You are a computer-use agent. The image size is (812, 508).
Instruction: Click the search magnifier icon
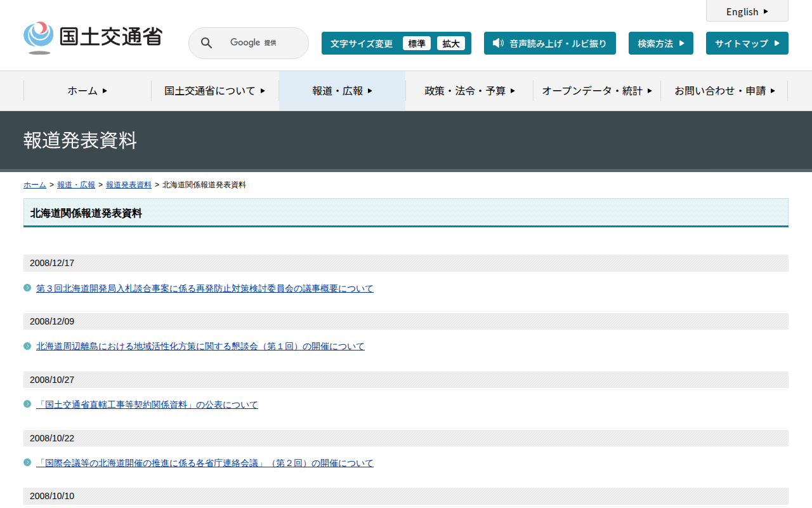206,43
